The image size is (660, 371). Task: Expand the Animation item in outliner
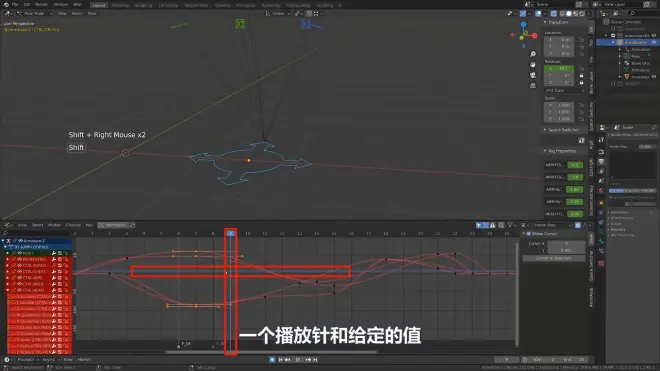click(x=620, y=49)
